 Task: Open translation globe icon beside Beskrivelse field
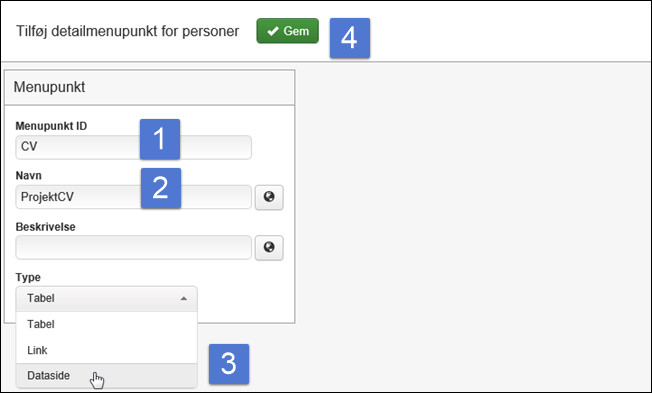click(x=269, y=248)
